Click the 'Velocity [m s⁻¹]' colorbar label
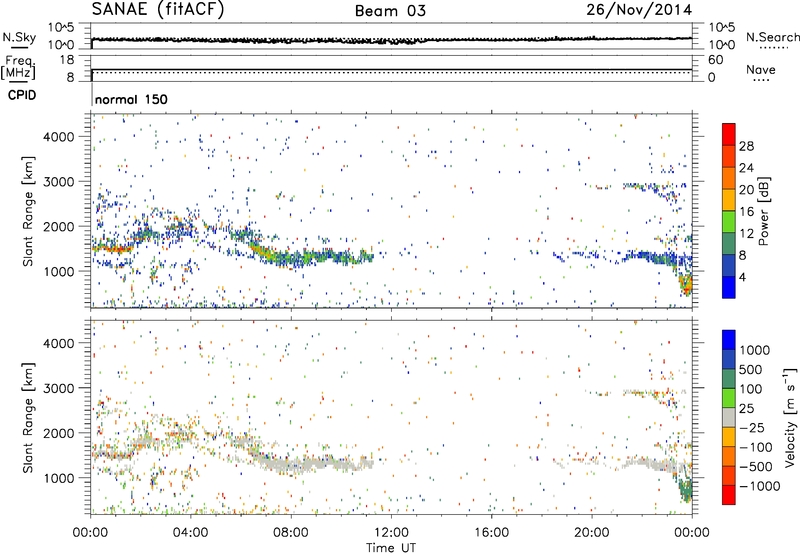 [x=790, y=417]
